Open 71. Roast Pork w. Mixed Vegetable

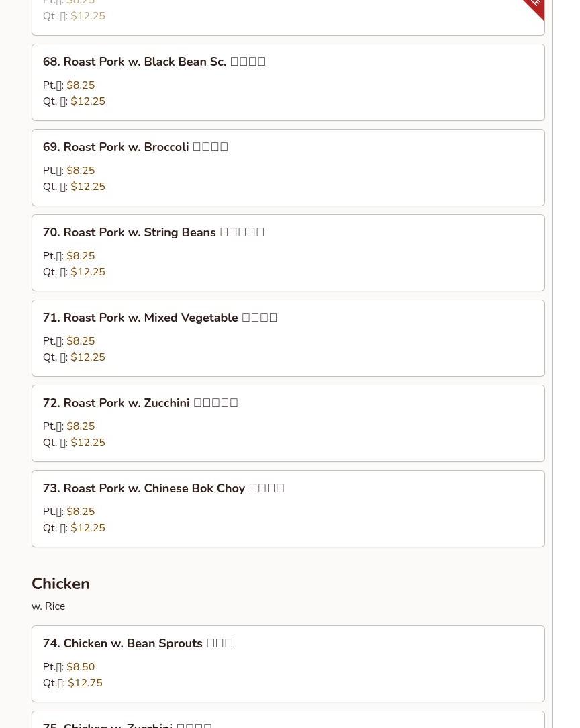(x=160, y=318)
